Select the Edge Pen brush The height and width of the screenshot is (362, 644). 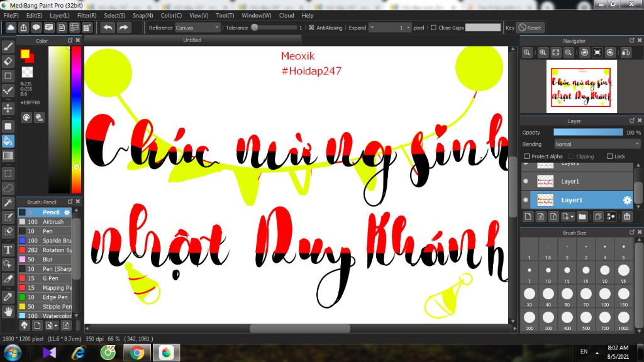click(45, 297)
